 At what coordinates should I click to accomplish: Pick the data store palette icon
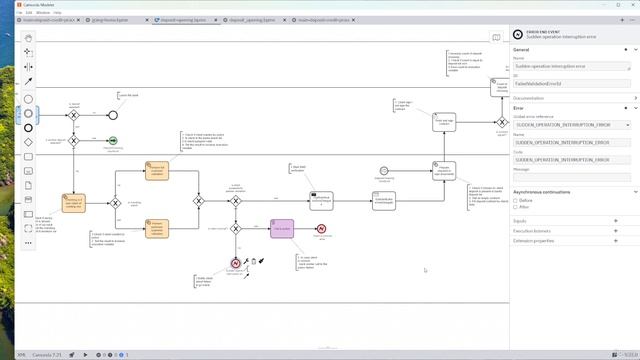point(28,200)
